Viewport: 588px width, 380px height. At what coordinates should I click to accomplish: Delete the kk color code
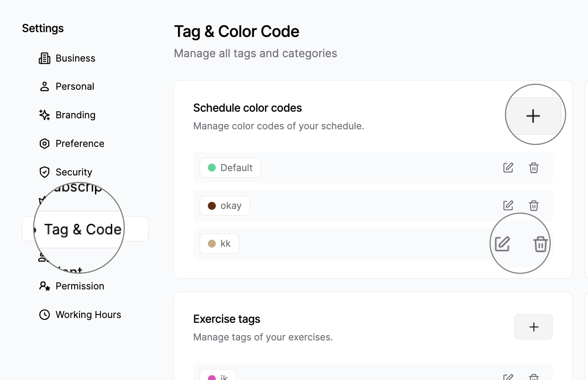(539, 243)
